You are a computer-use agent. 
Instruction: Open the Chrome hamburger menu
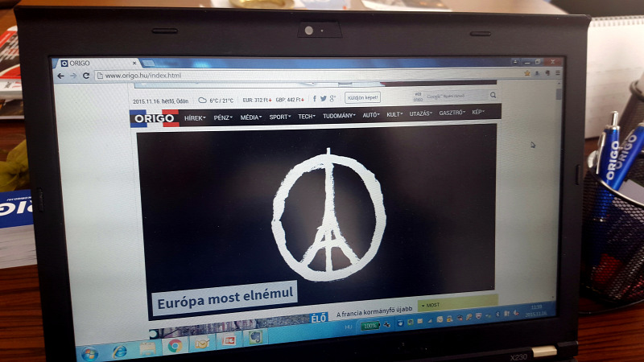point(557,72)
